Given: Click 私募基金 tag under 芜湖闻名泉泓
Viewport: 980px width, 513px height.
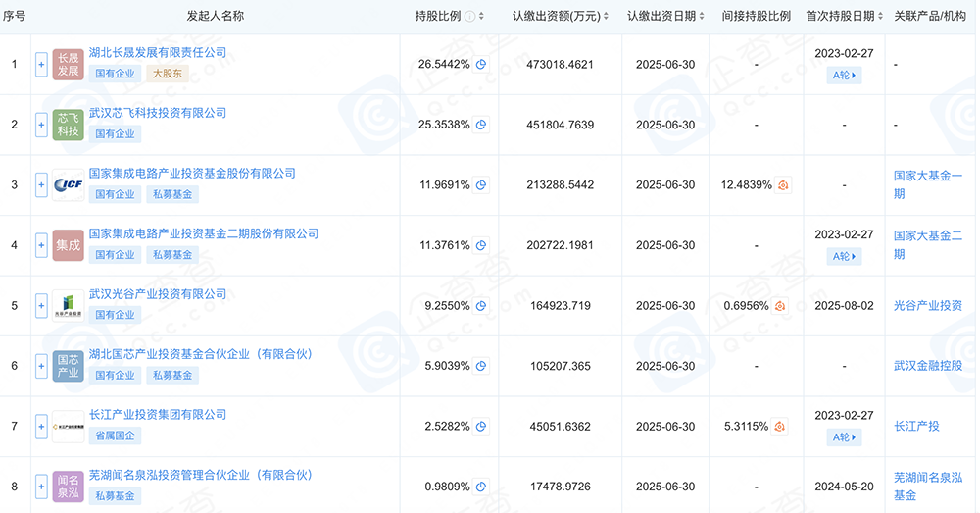Looking at the screenshot, I should pyautogui.click(x=115, y=496).
